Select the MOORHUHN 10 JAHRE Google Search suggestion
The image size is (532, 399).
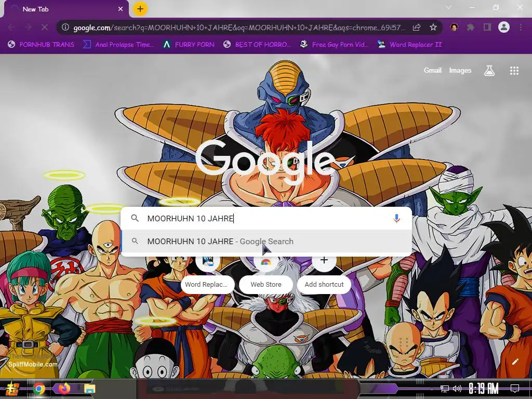[x=267, y=242]
